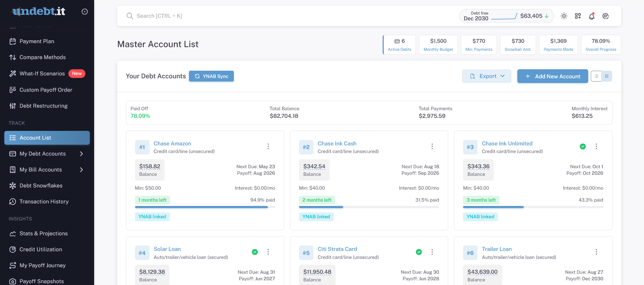Image resolution: width=644 pixels, height=285 pixels.
Task: Open Chase Ink Cash account link
Action: click(x=337, y=144)
